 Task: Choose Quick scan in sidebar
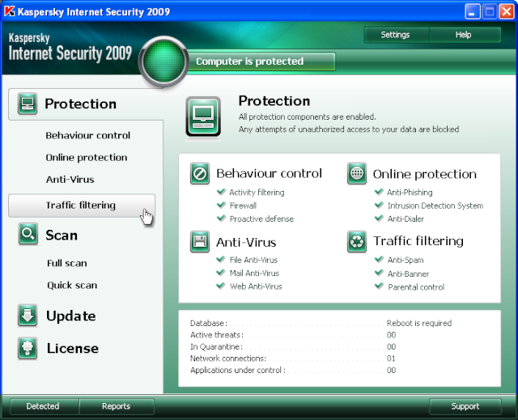72,285
